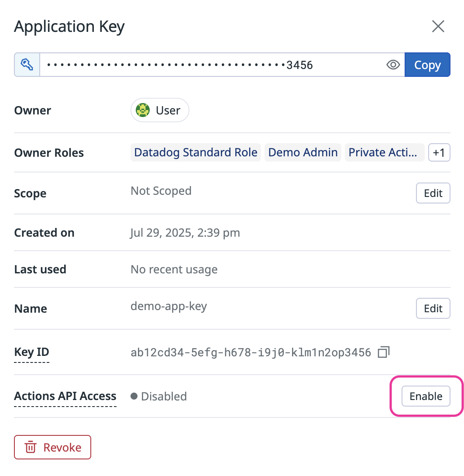Select the Demo Admin role tag
Screen dimensions: 464x476
point(303,152)
